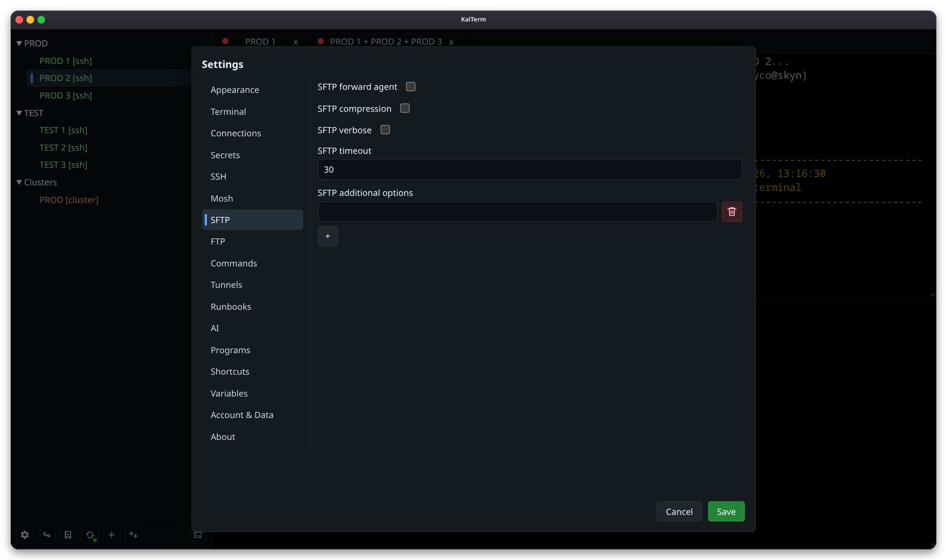Collapse the TEST group in sidebar

[19, 113]
